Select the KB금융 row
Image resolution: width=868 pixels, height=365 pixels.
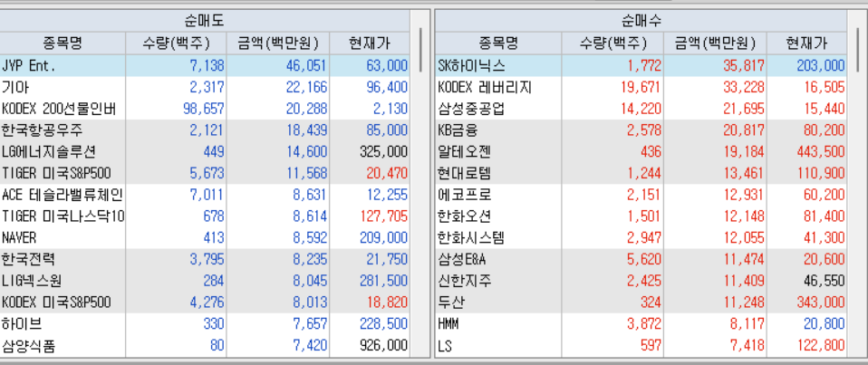click(x=641, y=130)
